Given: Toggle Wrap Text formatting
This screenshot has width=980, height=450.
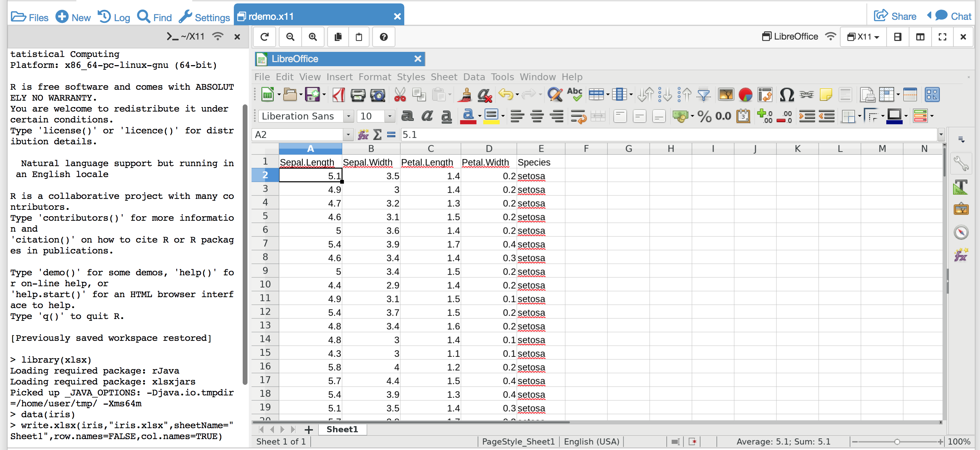Looking at the screenshot, I should [x=578, y=116].
